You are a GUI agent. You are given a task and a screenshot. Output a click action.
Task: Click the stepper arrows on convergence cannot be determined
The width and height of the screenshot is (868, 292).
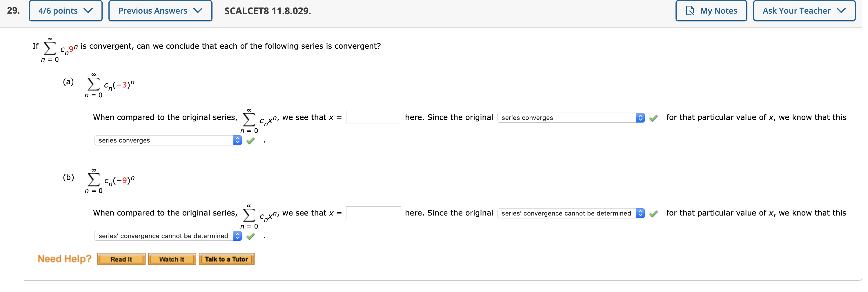point(238,236)
